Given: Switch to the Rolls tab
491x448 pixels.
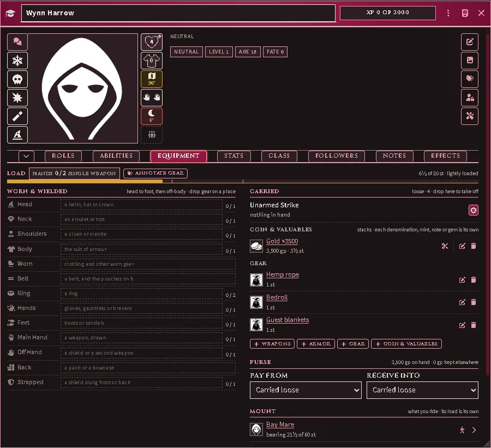Looking at the screenshot, I should tap(63, 156).
